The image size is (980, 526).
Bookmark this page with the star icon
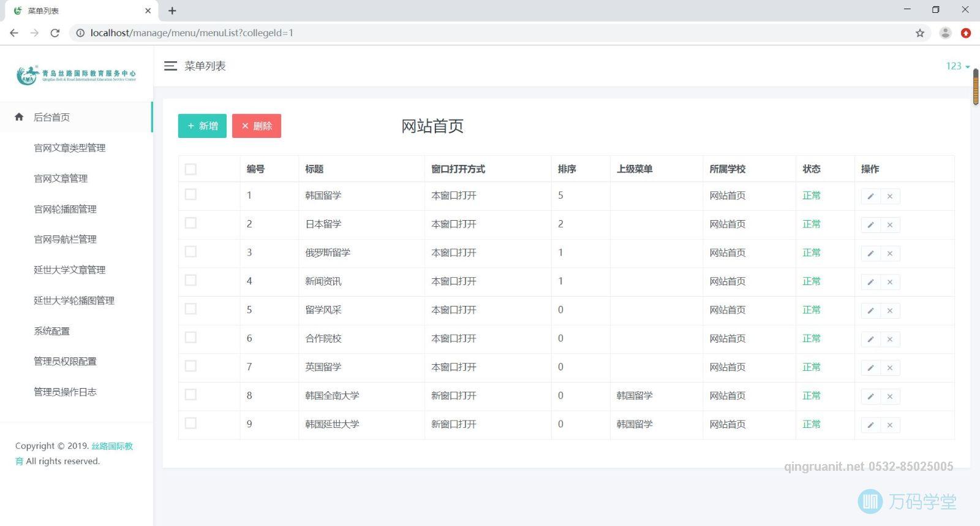920,33
